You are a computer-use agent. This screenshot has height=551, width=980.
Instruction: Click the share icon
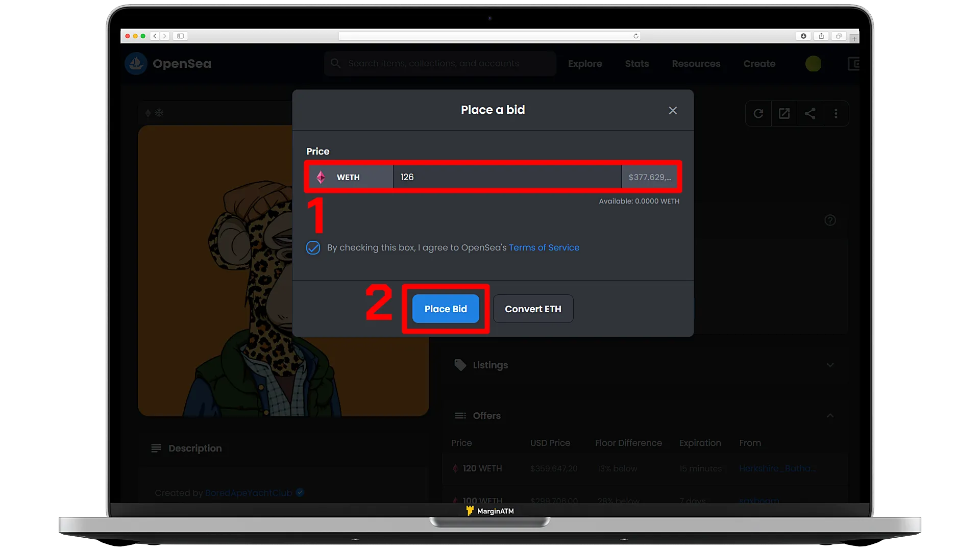click(x=810, y=113)
